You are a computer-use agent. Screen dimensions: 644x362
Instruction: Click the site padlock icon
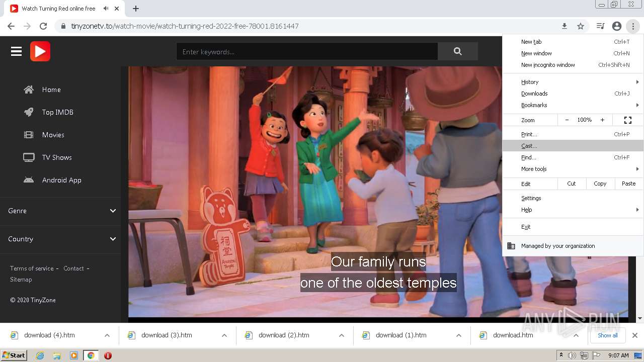point(63,26)
